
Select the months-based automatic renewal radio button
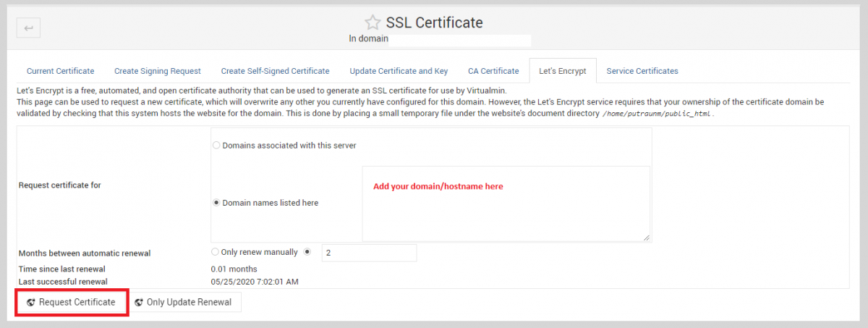(x=307, y=252)
